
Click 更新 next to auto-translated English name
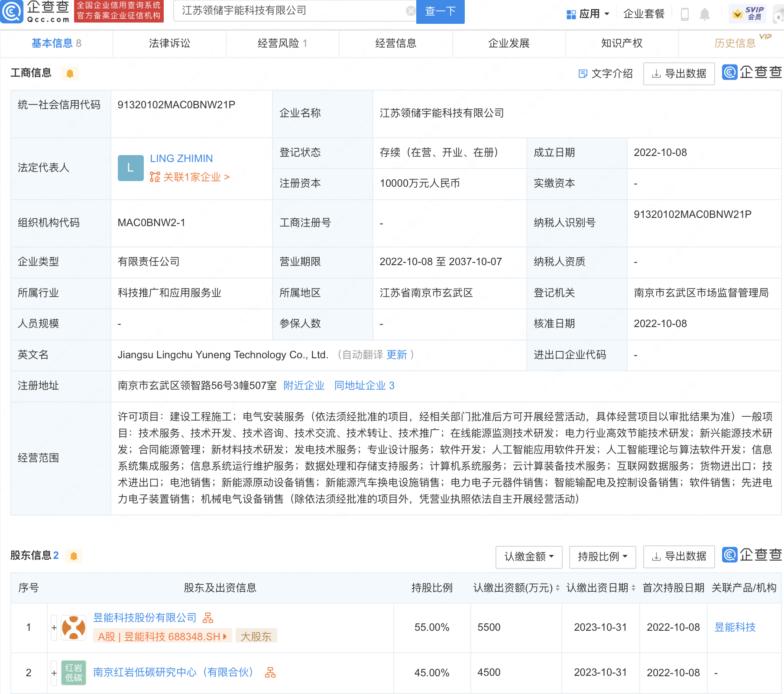point(397,355)
